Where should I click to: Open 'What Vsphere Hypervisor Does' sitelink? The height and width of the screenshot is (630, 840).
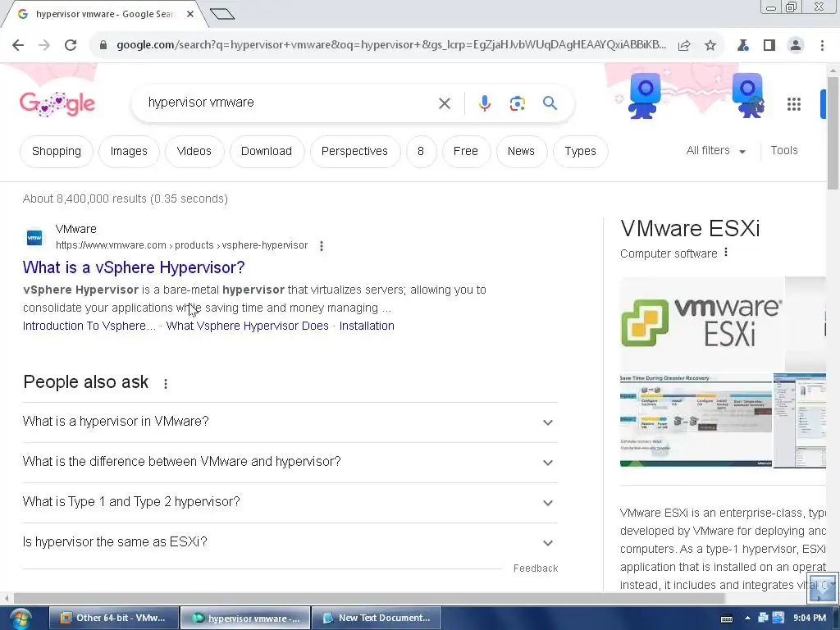tap(248, 326)
